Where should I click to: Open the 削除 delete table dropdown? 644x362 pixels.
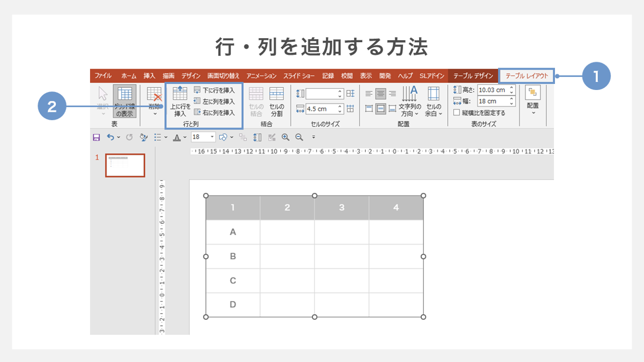(x=154, y=101)
